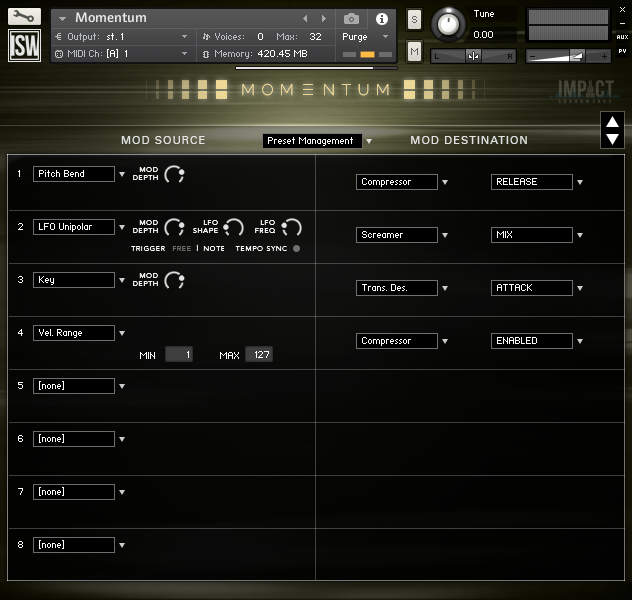Image resolution: width=632 pixels, height=600 pixels.
Task: Click the ISW instrument logo icon
Action: pyautogui.click(x=24, y=45)
